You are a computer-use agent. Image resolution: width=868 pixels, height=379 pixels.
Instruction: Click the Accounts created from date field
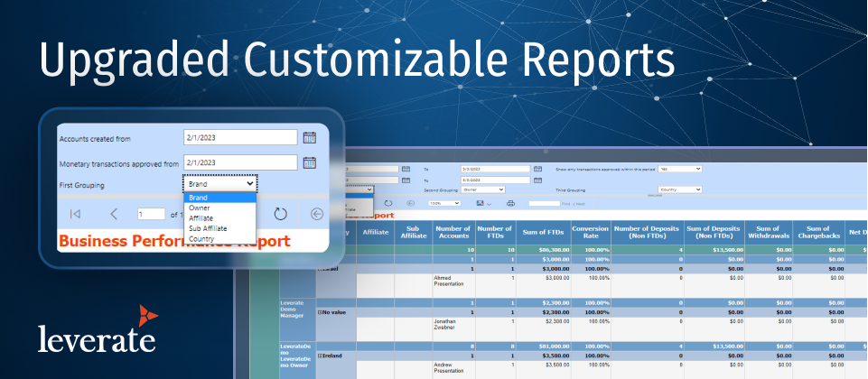pyautogui.click(x=239, y=138)
